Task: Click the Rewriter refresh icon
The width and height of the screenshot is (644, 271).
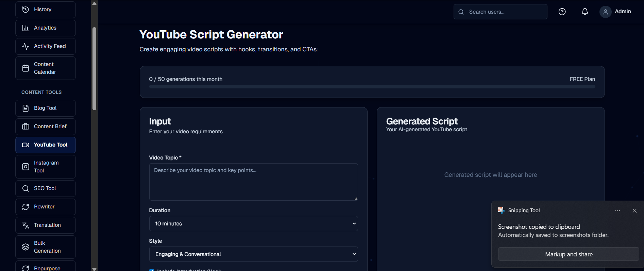Action: [x=26, y=207]
